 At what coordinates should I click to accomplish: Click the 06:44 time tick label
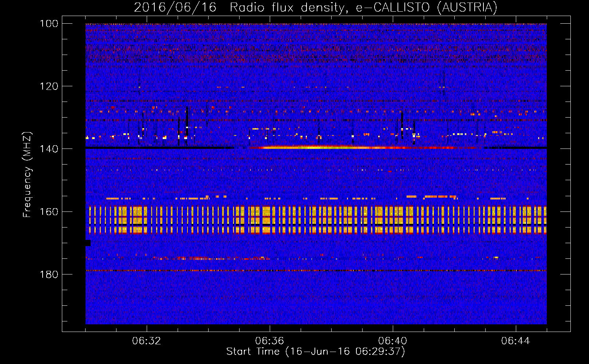pos(516,341)
